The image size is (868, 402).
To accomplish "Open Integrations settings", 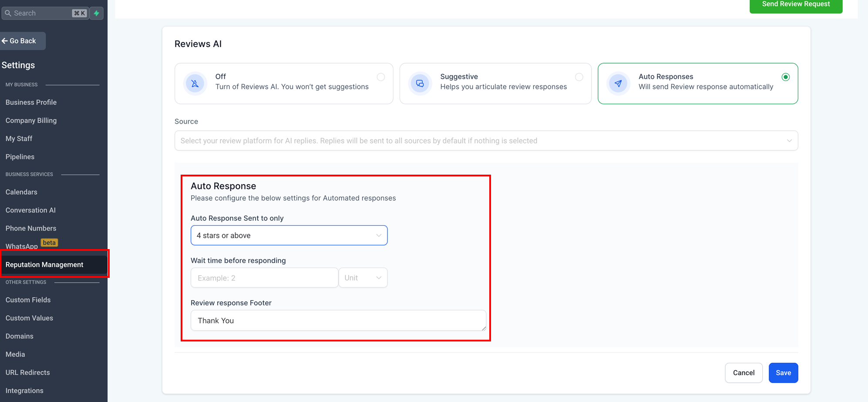I will pos(24,391).
